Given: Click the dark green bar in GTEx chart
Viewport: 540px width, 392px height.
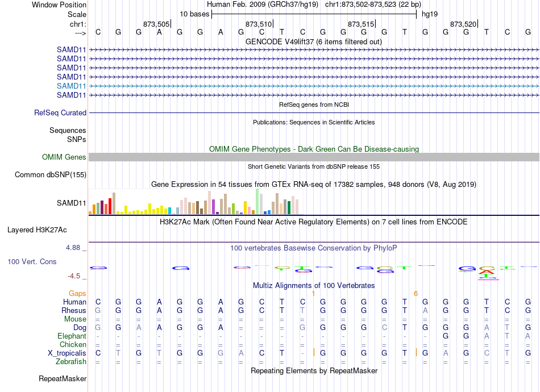Looking at the screenshot, I should [289, 207].
